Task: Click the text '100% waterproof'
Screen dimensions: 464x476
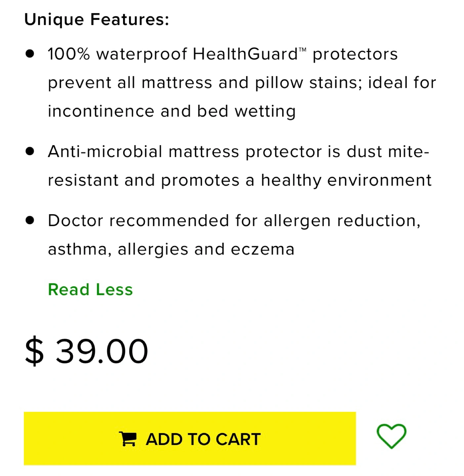Action: click(117, 54)
